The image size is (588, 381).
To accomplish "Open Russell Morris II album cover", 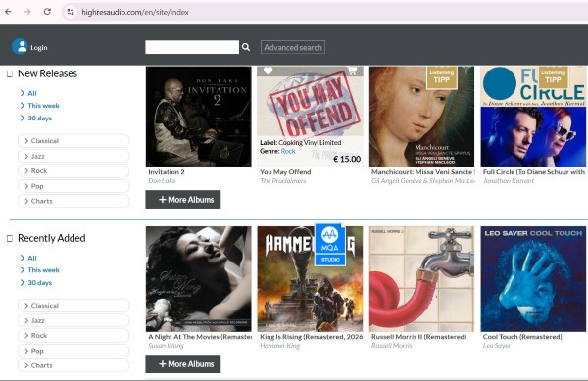I will point(421,279).
